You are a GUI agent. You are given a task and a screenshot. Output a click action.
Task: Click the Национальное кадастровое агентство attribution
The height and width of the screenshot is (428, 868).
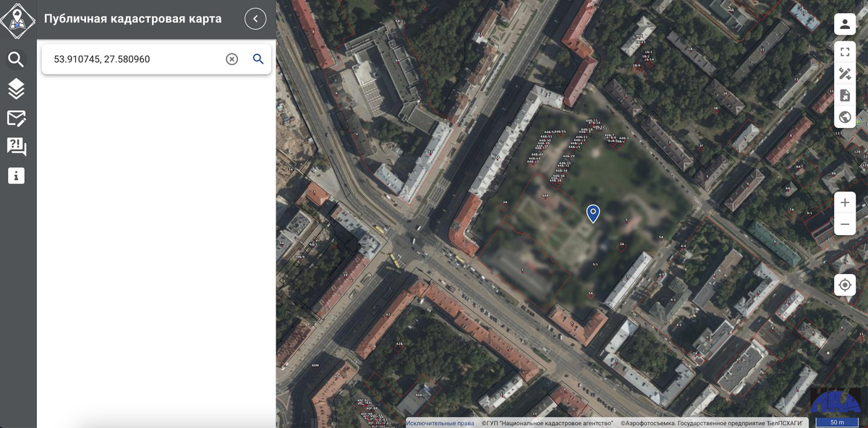[x=548, y=423]
